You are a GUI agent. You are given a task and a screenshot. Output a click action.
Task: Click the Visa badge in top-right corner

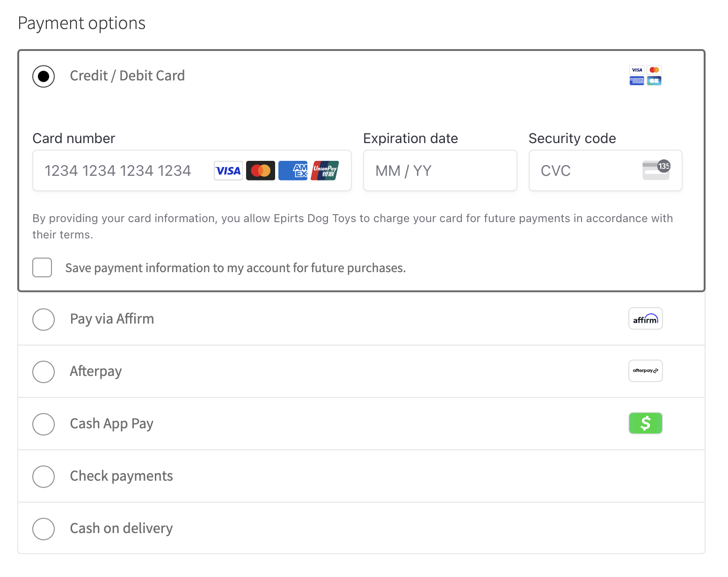(x=637, y=70)
